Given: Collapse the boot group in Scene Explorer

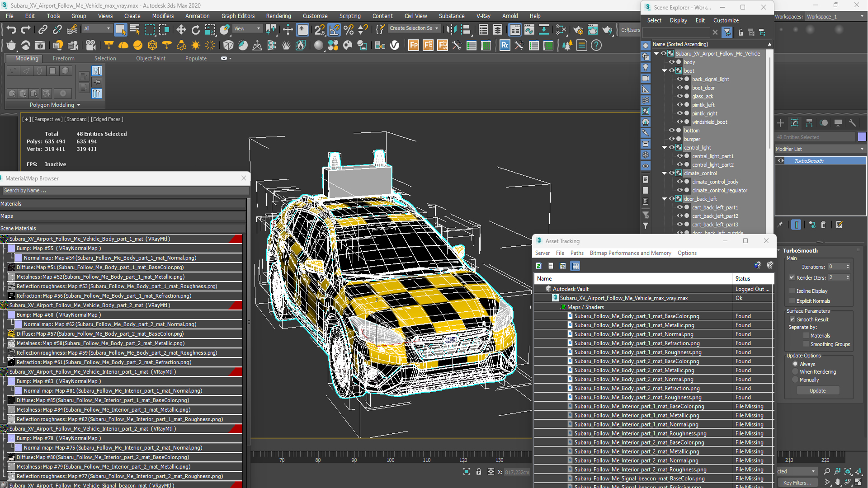Looking at the screenshot, I should [x=664, y=70].
